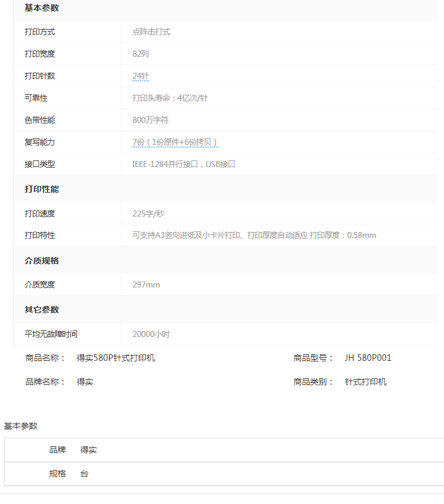Select 得实 in the bottom 品牌 row
The width and height of the screenshot is (444, 504).
pos(88,450)
